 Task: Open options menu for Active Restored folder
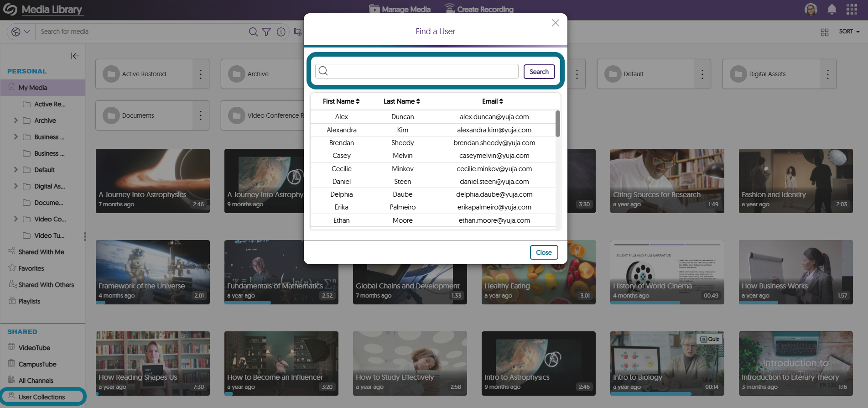201,74
